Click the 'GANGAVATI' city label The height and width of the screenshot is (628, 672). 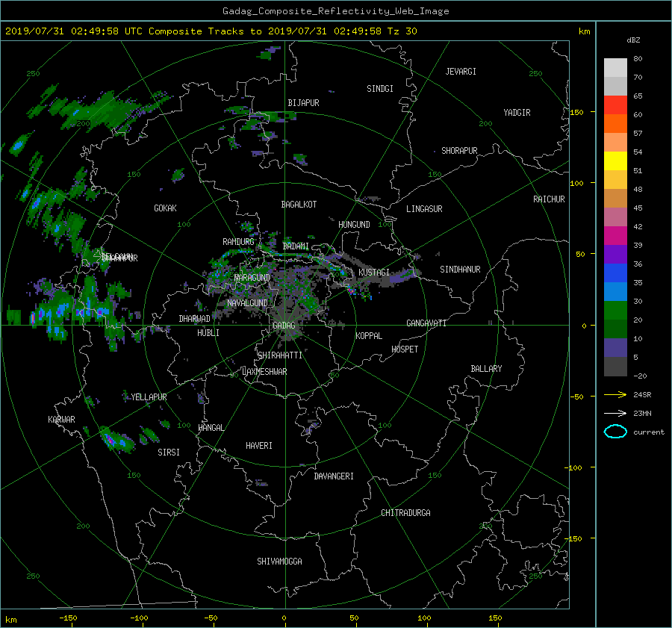point(426,323)
